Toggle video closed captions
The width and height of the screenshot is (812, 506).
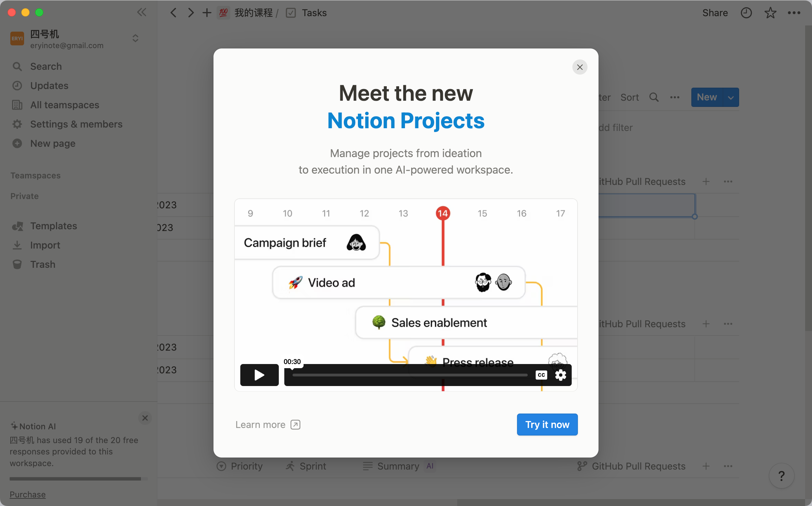pyautogui.click(x=541, y=375)
